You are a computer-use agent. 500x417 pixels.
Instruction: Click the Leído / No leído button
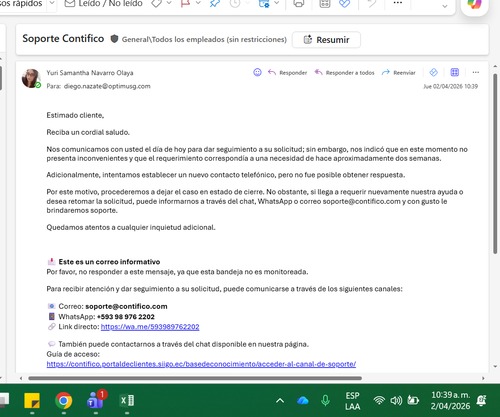click(x=103, y=3)
